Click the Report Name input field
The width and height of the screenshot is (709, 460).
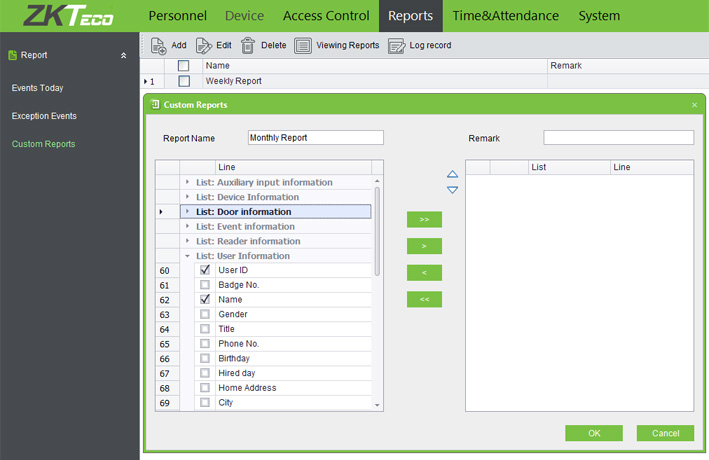[316, 138]
